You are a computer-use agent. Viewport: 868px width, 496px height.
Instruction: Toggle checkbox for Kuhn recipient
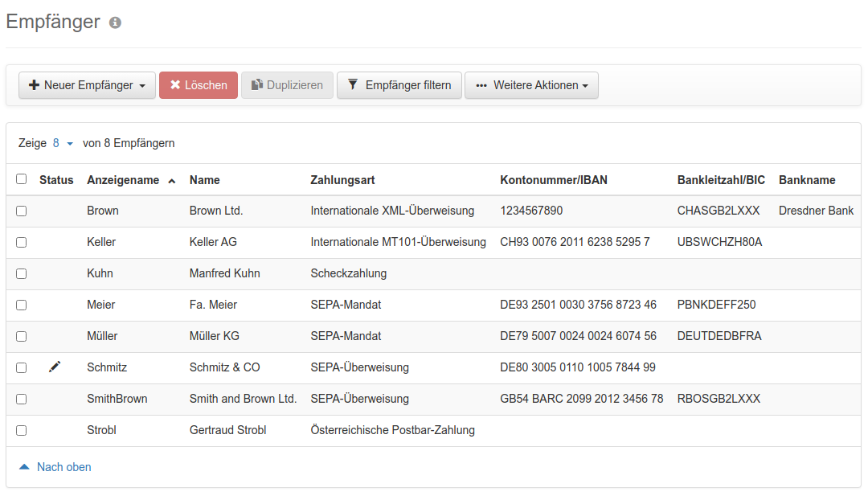pyautogui.click(x=22, y=273)
